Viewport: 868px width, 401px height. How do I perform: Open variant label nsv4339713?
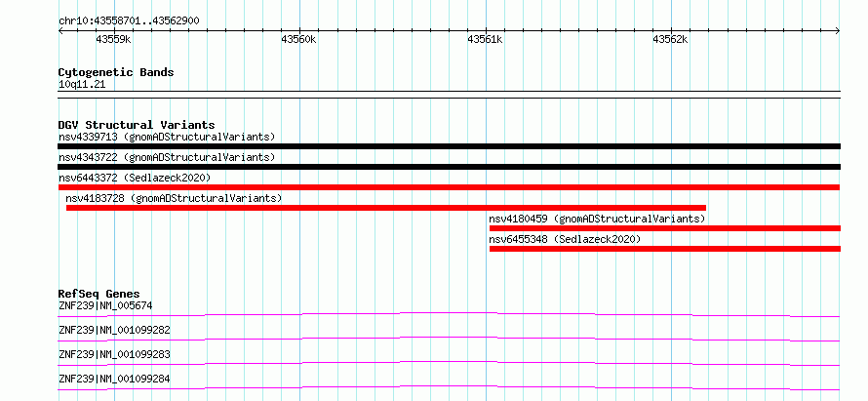pyautogui.click(x=167, y=137)
